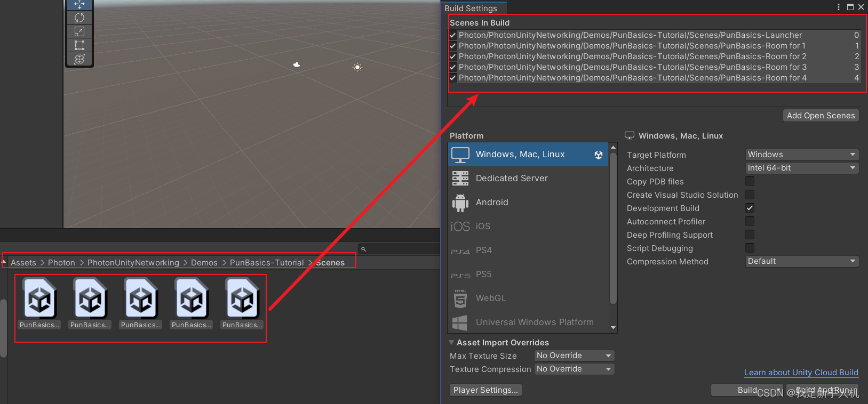Select the Rect Transform tool
868x404 pixels.
point(79,45)
